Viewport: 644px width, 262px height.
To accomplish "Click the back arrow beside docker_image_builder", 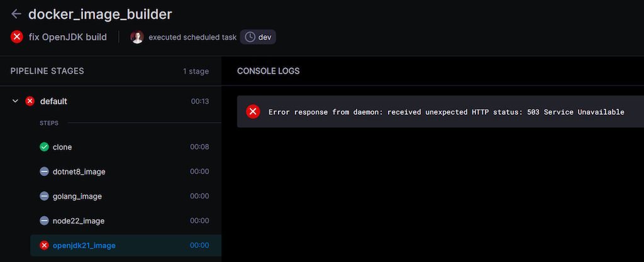I will pyautogui.click(x=16, y=14).
